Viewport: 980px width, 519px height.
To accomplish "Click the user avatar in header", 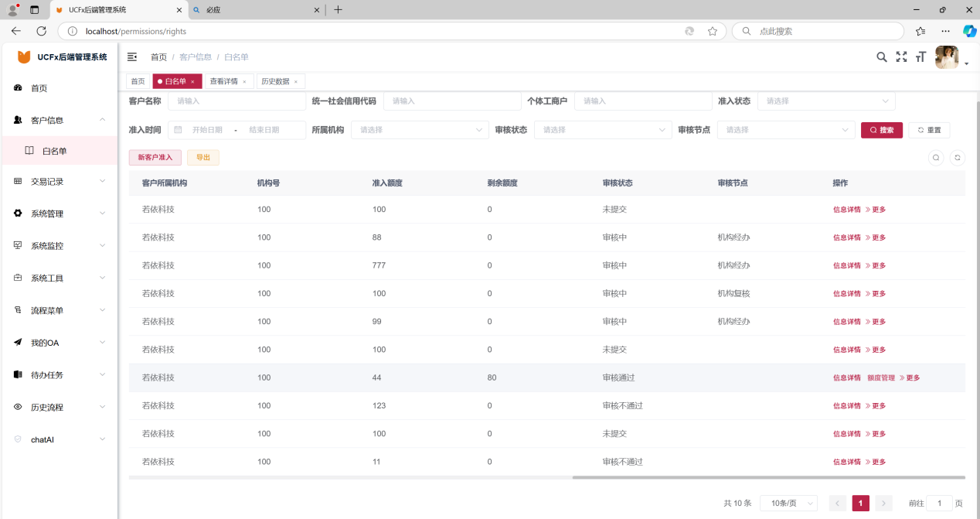I will [x=947, y=57].
